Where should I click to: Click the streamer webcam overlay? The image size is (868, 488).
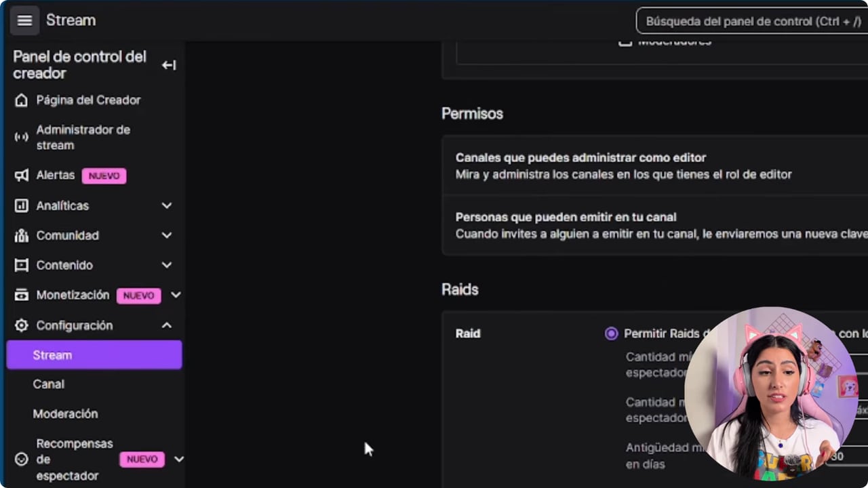point(771,394)
